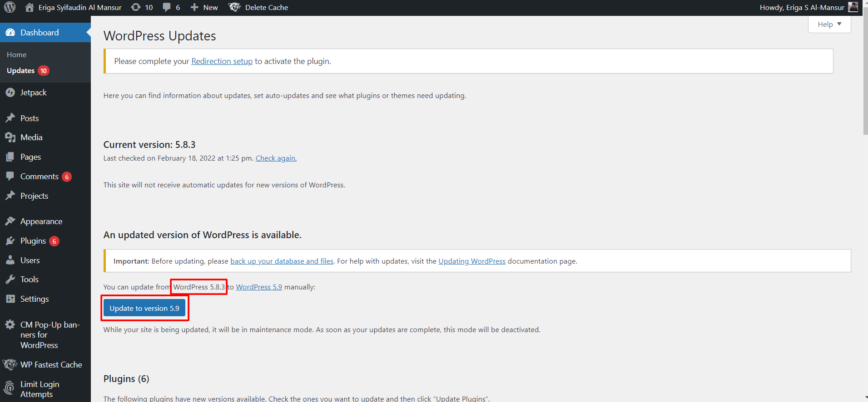Click the Projects pin icon
The image size is (868, 402).
point(10,196)
